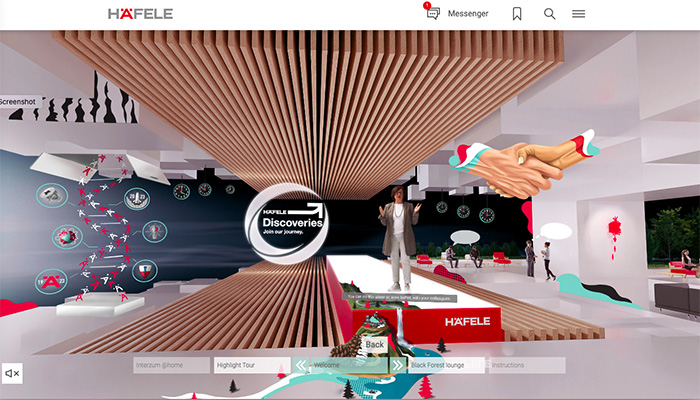This screenshot has height=400, width=700.
Task: Open the lightbulb circle icon
Action: pos(155,232)
